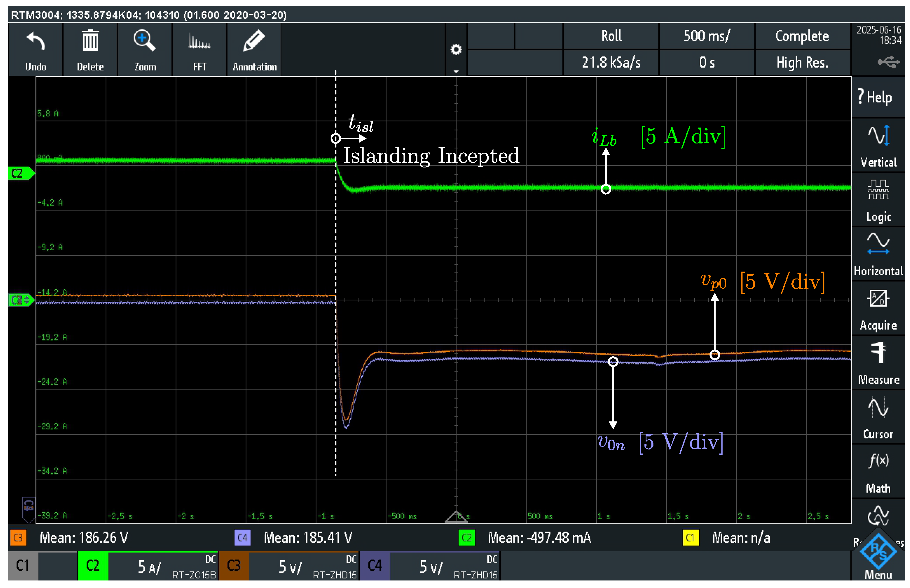Toggle channel C1 on
Image resolution: width=910 pixels, height=588 pixels.
(23, 565)
